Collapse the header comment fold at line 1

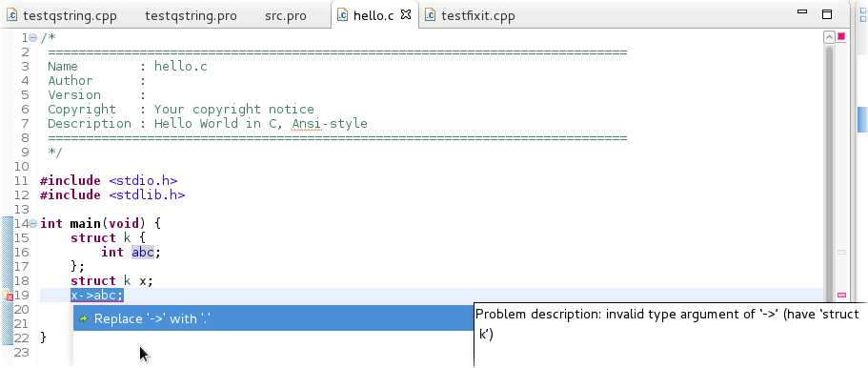coord(33,38)
